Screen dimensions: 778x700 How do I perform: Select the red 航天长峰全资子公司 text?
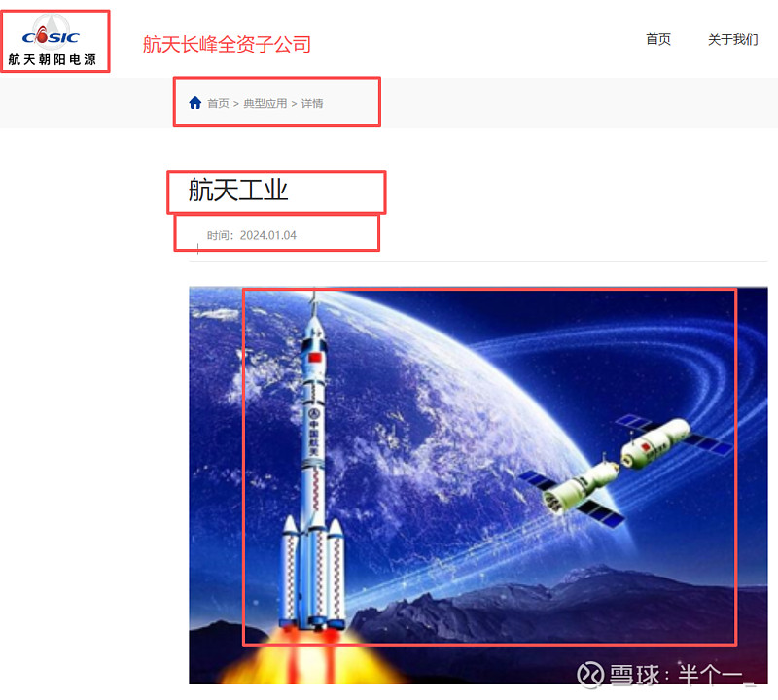[x=227, y=44]
